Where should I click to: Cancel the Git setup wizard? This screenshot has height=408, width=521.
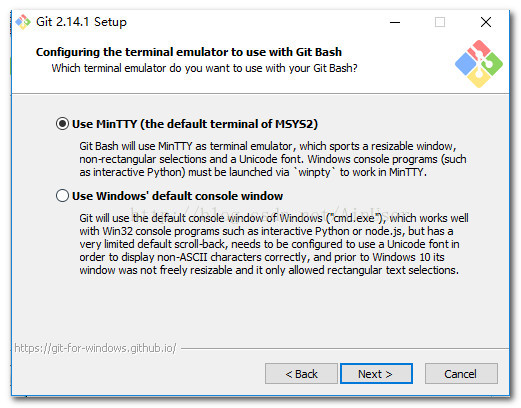[461, 374]
